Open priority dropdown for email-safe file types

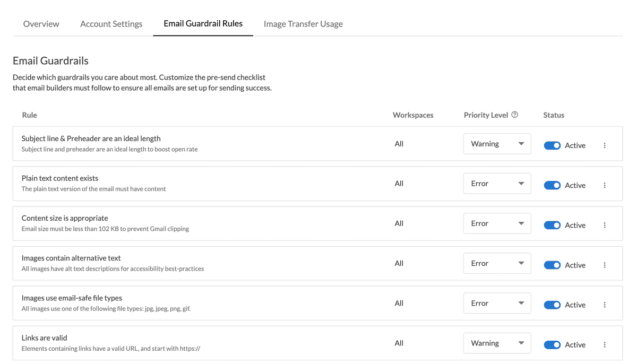coord(497,303)
